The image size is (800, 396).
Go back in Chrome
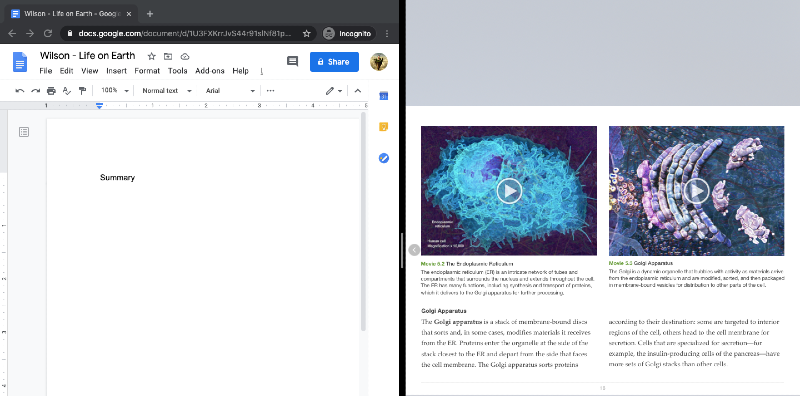12,33
